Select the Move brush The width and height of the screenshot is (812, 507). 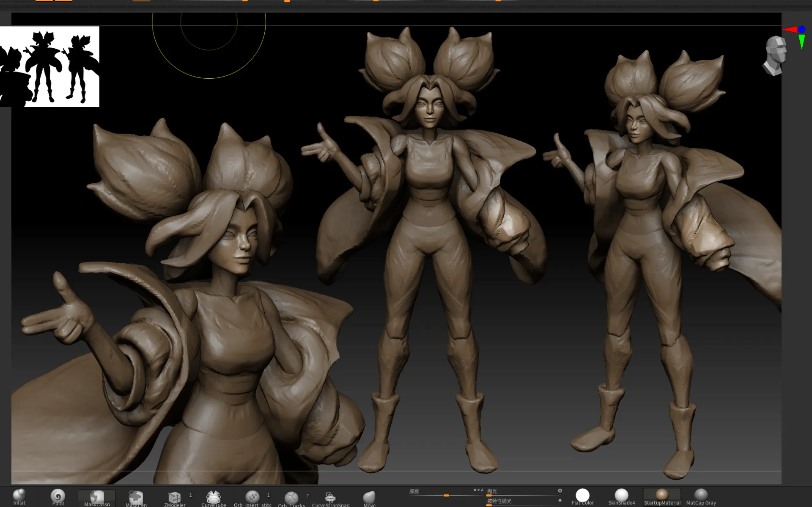point(369,497)
